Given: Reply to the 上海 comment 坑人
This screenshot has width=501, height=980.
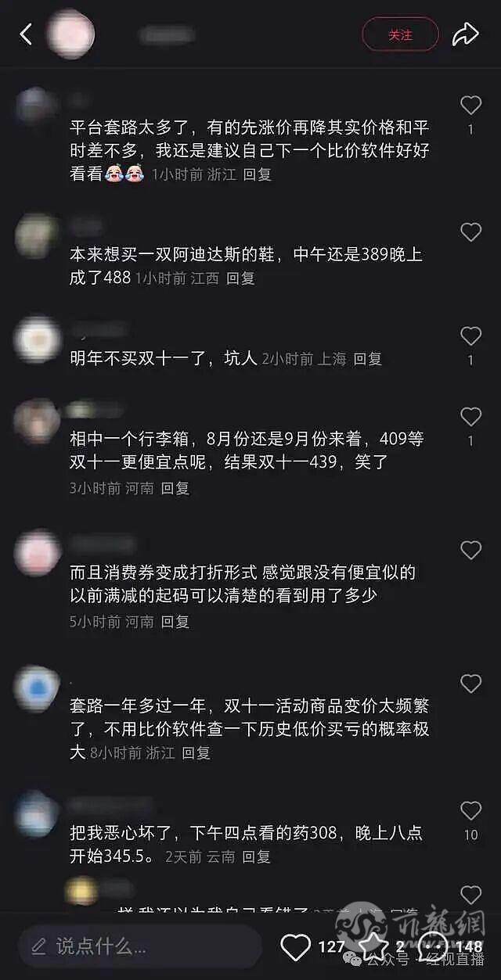Looking at the screenshot, I should coord(367,359).
